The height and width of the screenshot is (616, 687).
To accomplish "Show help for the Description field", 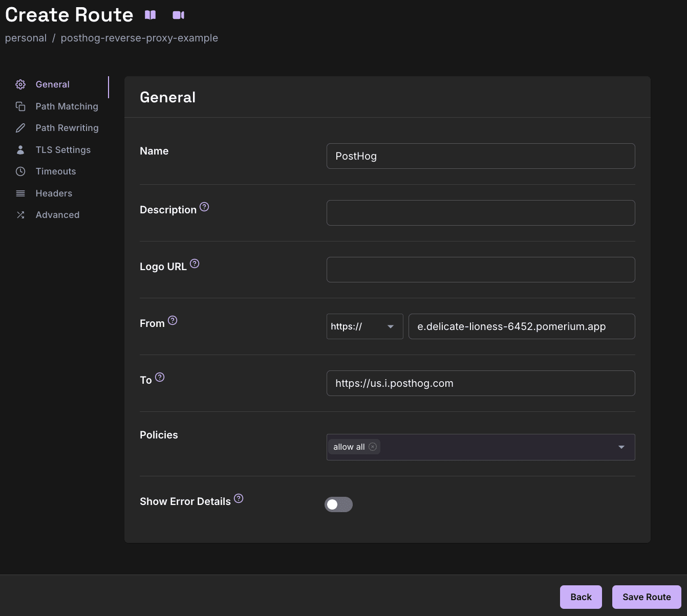I will tap(204, 207).
